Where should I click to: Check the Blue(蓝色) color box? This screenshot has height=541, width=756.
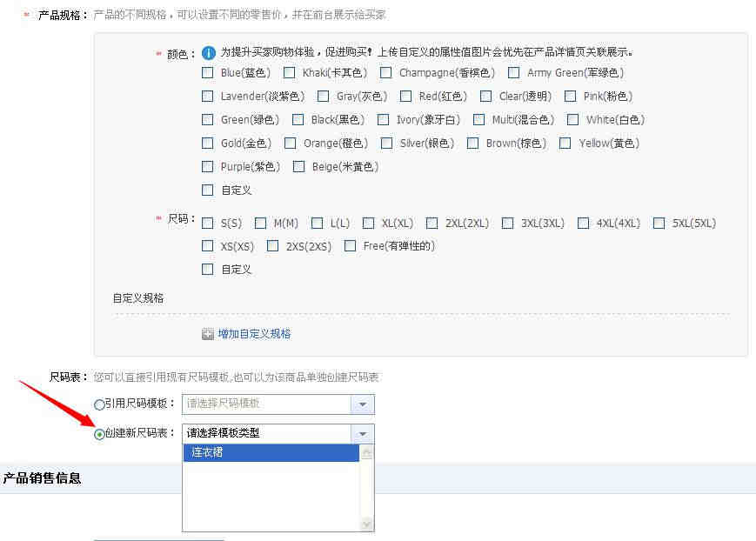207,73
